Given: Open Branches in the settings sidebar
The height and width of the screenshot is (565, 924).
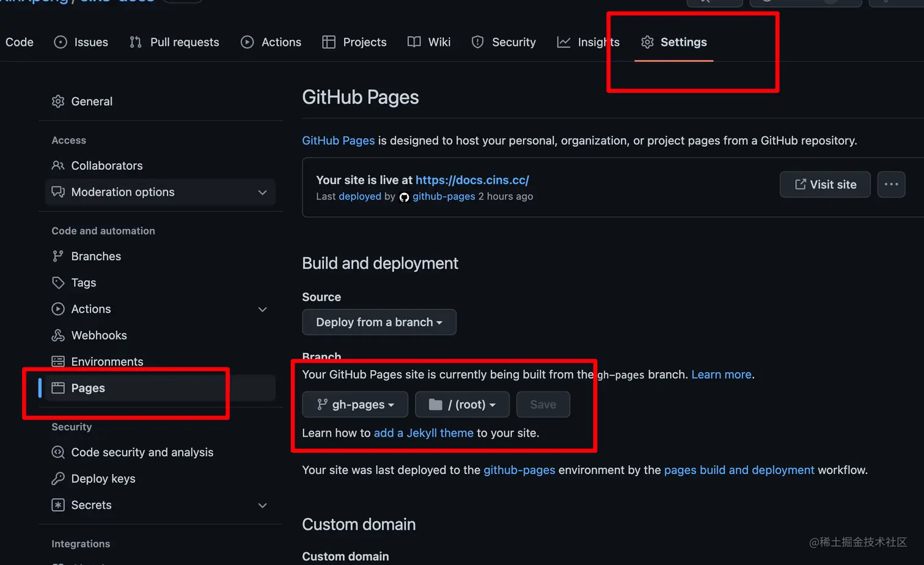Looking at the screenshot, I should tap(96, 257).
